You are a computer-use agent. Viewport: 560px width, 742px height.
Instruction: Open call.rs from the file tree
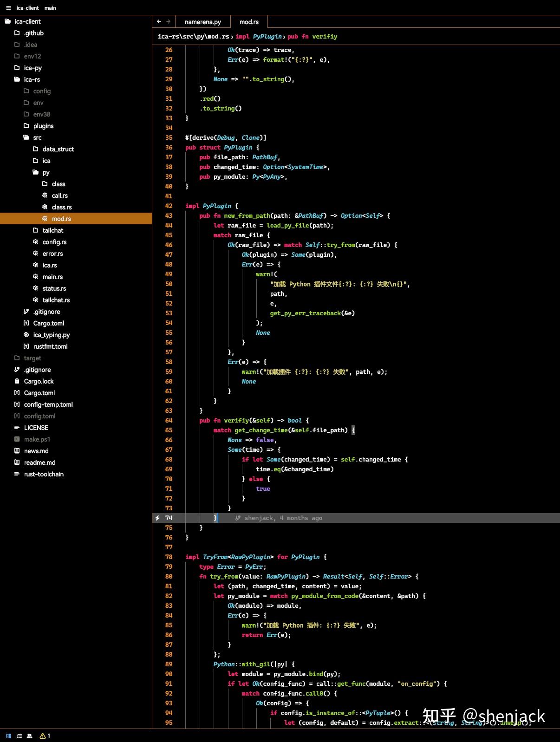[x=59, y=195]
